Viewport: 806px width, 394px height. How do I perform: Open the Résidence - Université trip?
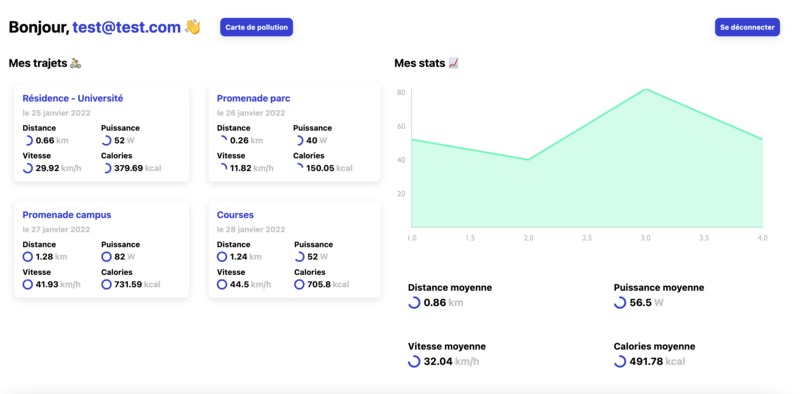point(72,98)
